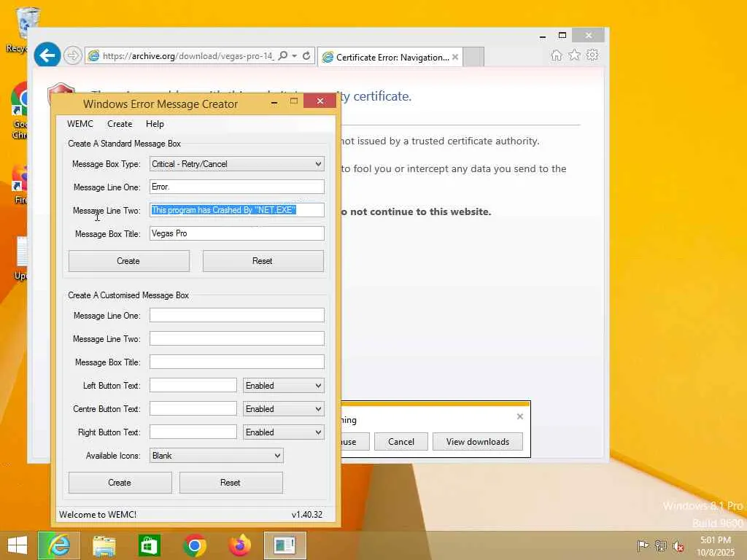Refresh the page in Internet Explorer
Screen dimensions: 747x560
click(306, 55)
